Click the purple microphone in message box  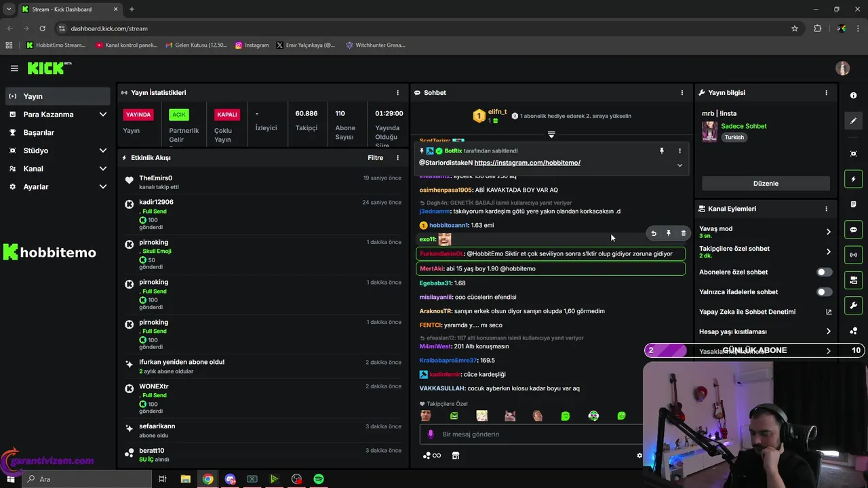(x=431, y=434)
